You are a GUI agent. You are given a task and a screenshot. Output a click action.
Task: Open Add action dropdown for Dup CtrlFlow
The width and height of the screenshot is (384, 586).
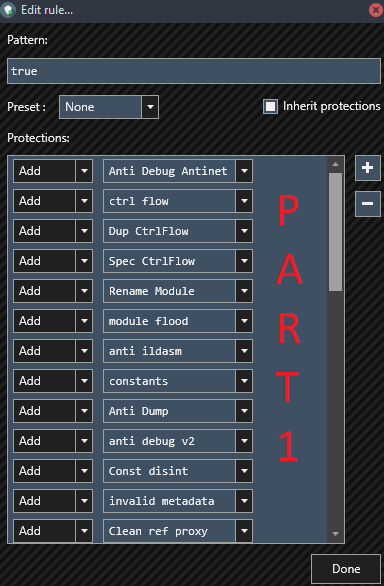[x=53, y=231]
